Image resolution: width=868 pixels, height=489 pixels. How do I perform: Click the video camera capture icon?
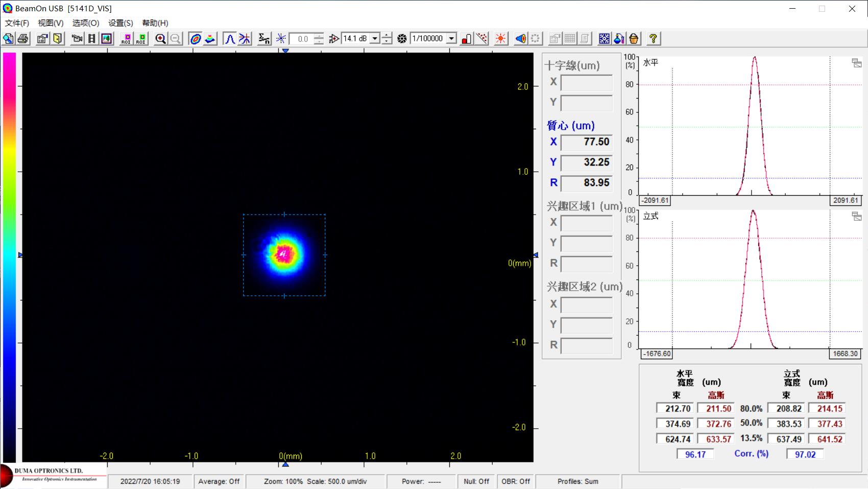pos(77,39)
